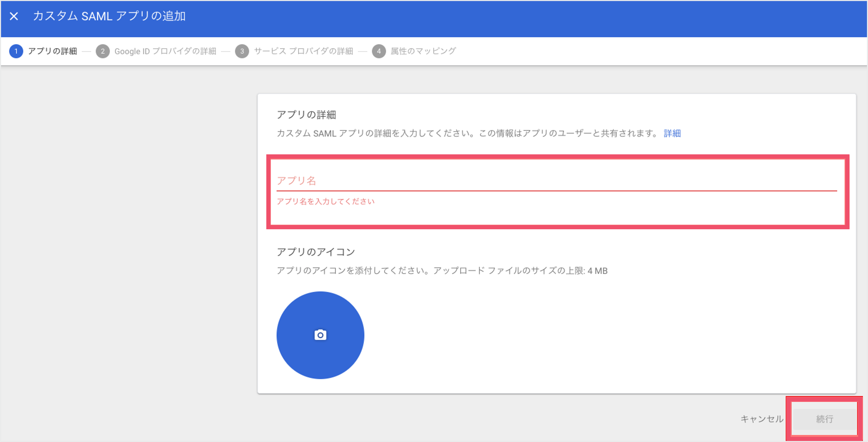
Task: Click the blue circular app icon placeholder
Action: [x=320, y=335]
